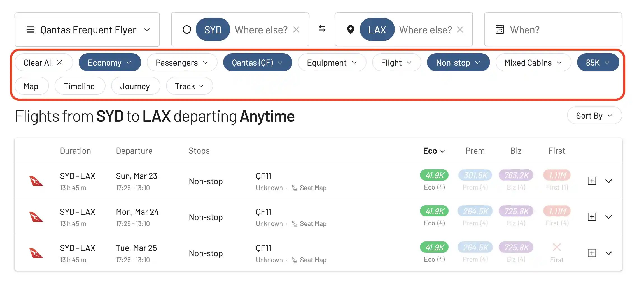Open the Flight filter dropdown
644x286 pixels.
tap(396, 63)
